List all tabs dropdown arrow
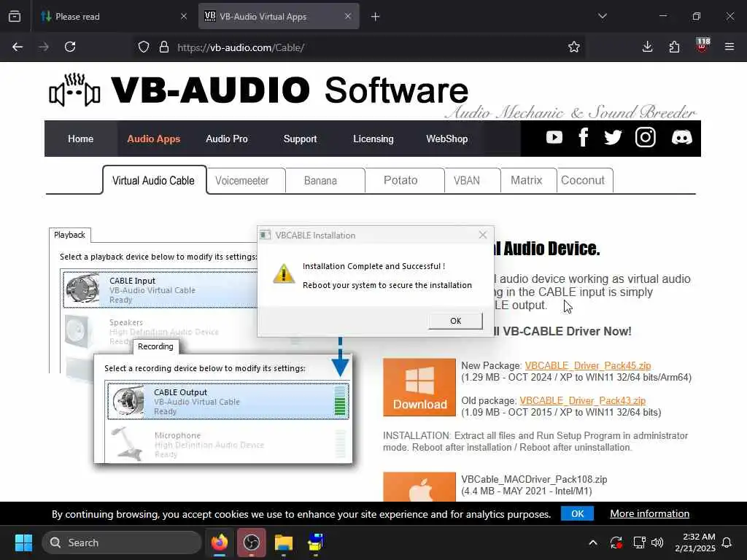The width and height of the screenshot is (747, 560). [602, 16]
